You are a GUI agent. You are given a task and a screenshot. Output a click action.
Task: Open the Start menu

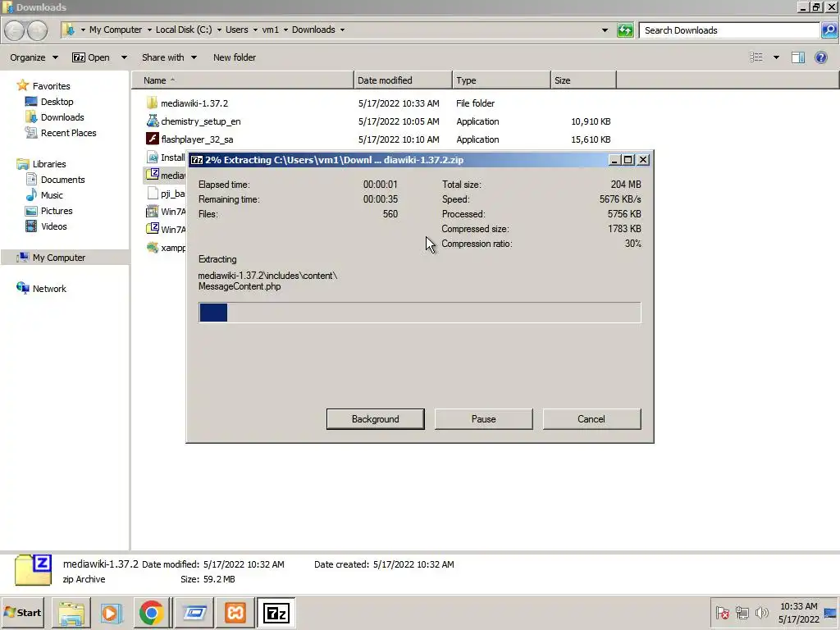23,612
